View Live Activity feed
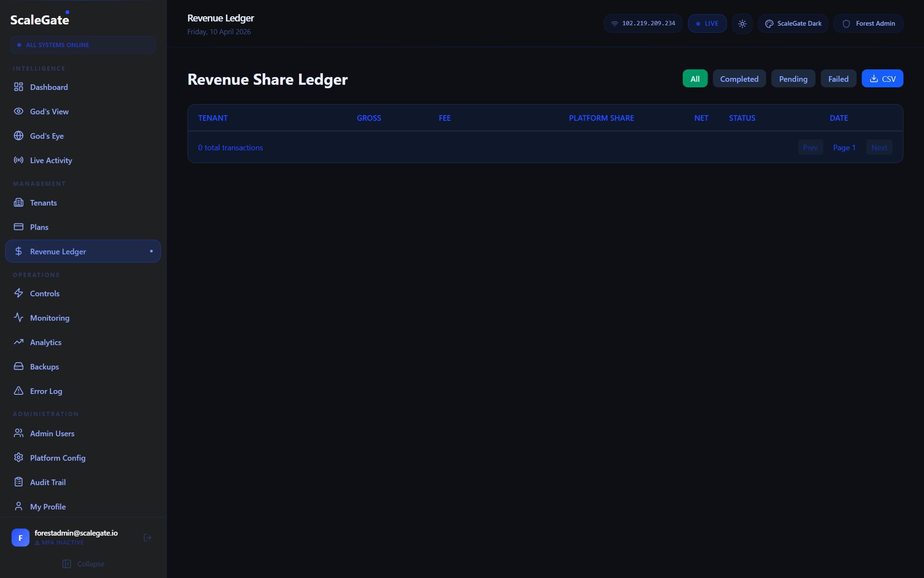Viewport: 924px width, 578px height. pos(50,160)
